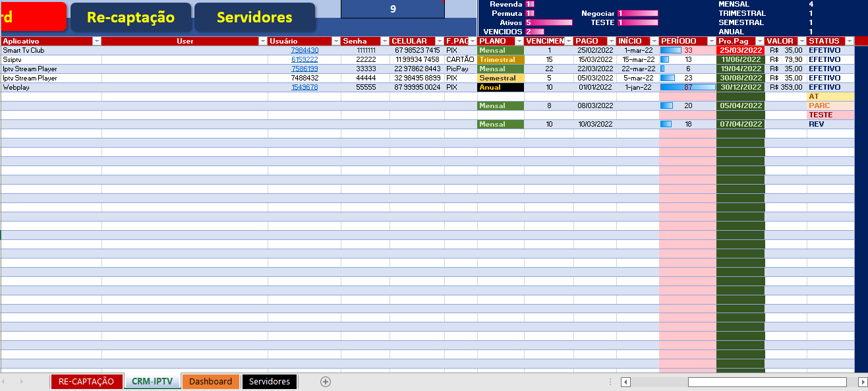Switch to the RE-CAPTAÇÃO sheet tab
This screenshot has width=868, height=391.
[86, 382]
